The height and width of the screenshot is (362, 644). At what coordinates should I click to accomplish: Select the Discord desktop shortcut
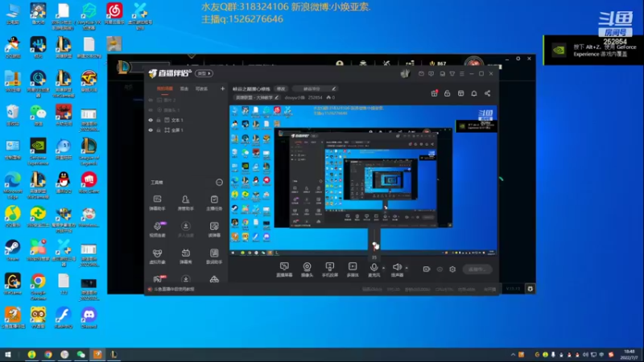tap(89, 318)
